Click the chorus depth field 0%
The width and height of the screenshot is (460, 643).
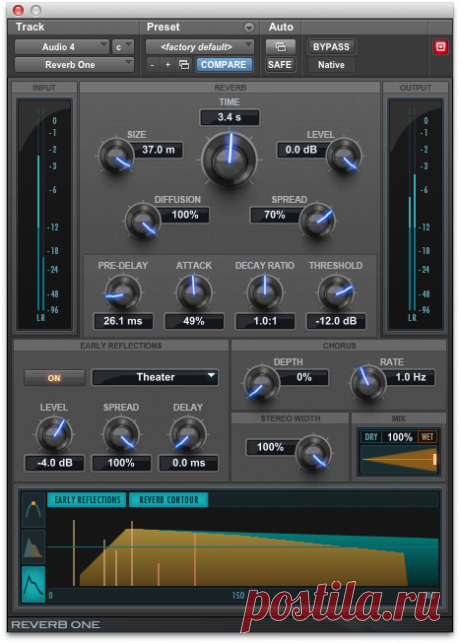[303, 377]
